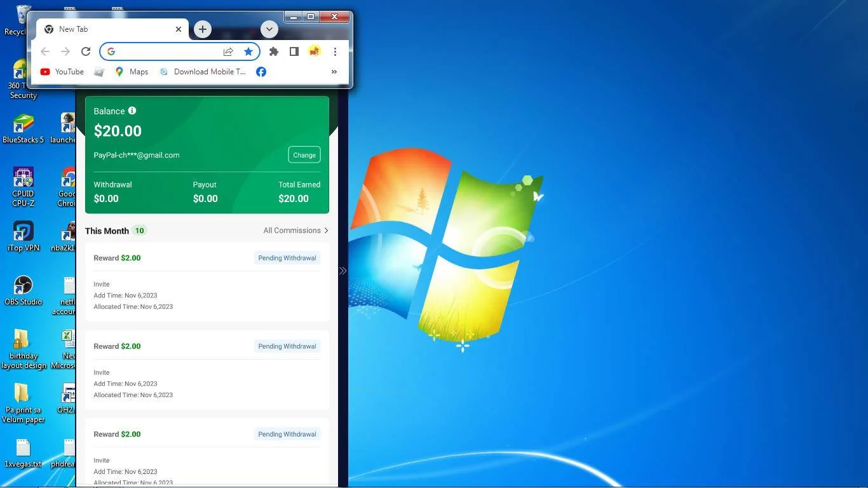Open the Extensions puzzle icon
This screenshot has width=868, height=488.
[274, 51]
